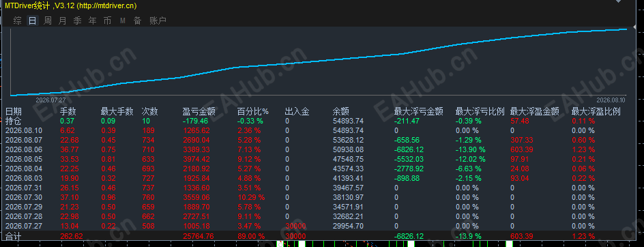
Task: Click the 最大浮亏比例 column header
Action: [480, 111]
